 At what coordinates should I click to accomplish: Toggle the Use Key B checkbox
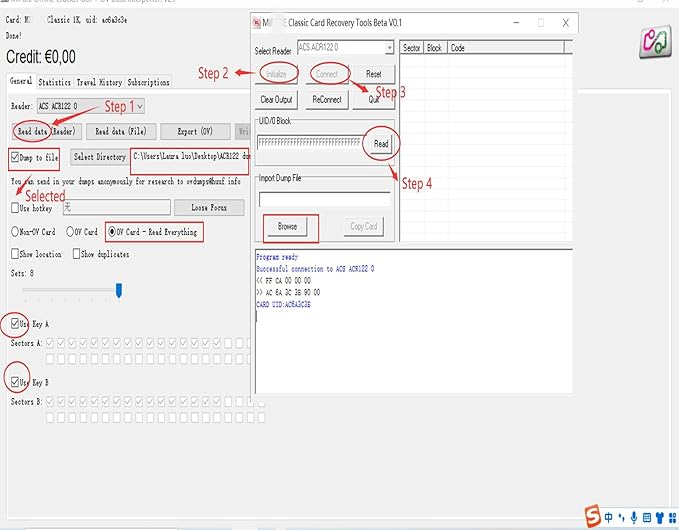point(15,381)
